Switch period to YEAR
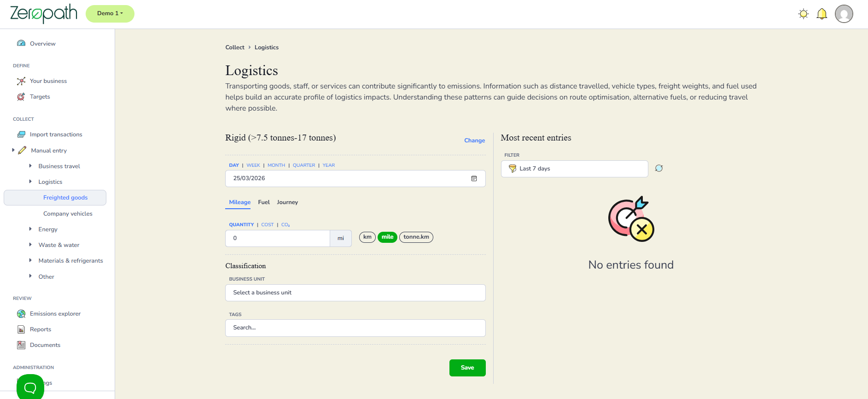Screen dimensions: 868x399 tap(329, 165)
